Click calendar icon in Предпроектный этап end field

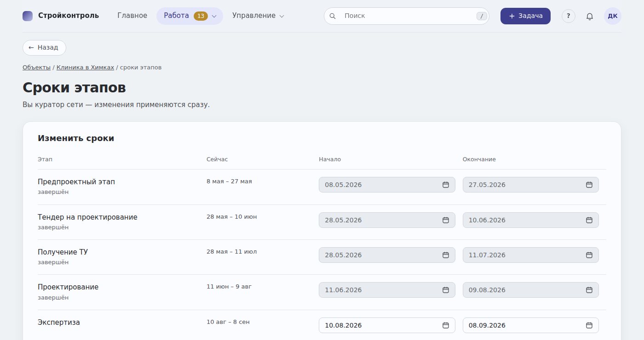(x=589, y=185)
